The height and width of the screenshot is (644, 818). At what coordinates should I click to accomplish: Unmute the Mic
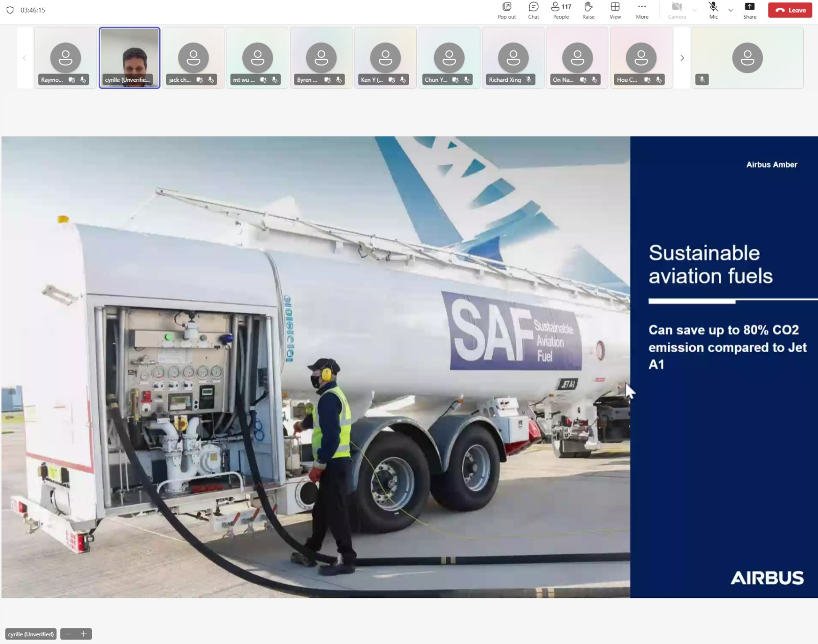click(713, 10)
